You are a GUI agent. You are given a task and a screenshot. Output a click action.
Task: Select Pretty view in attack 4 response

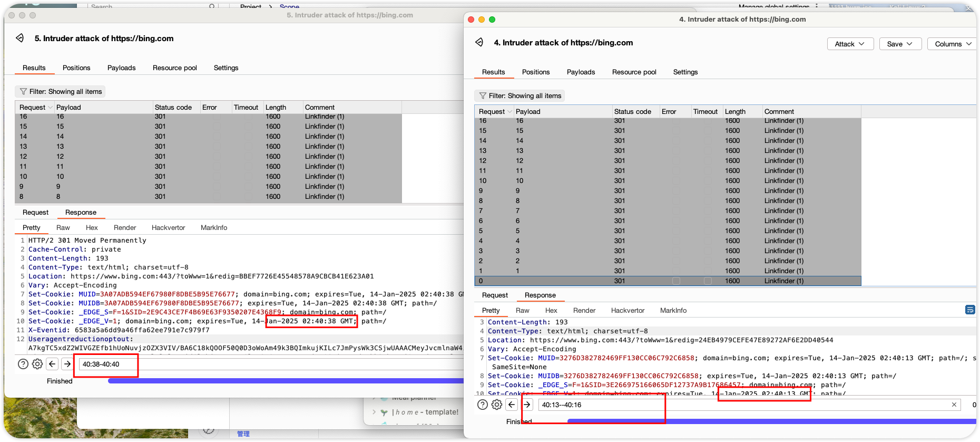click(x=491, y=311)
